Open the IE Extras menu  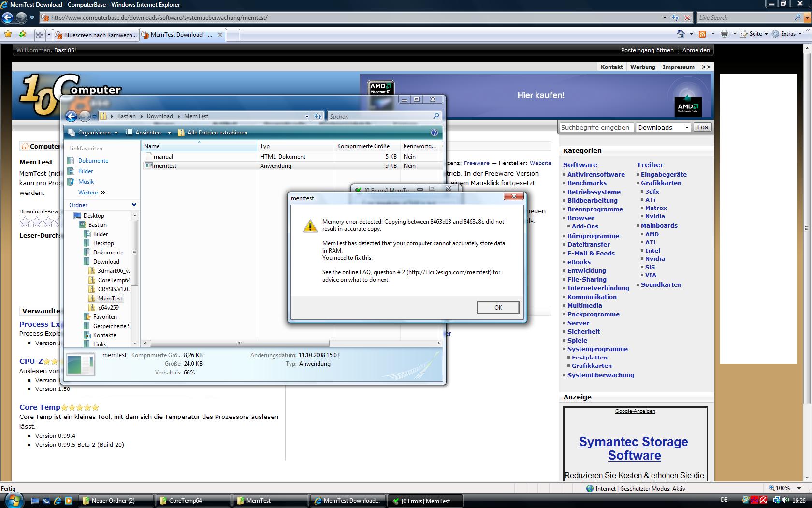[787, 34]
